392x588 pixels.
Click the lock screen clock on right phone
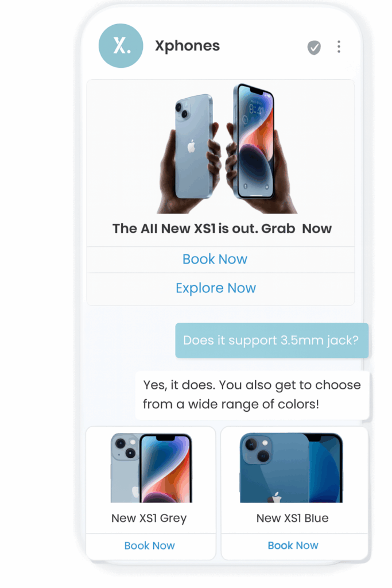pos(257,110)
